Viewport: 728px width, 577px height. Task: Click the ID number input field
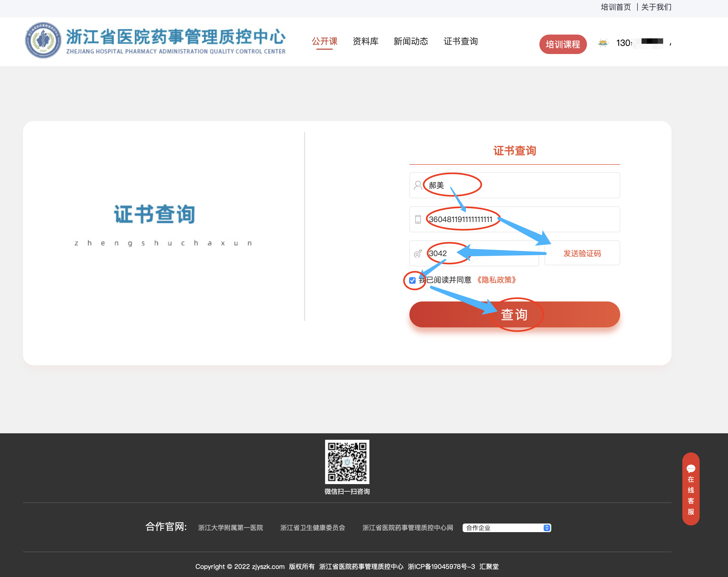tap(515, 219)
